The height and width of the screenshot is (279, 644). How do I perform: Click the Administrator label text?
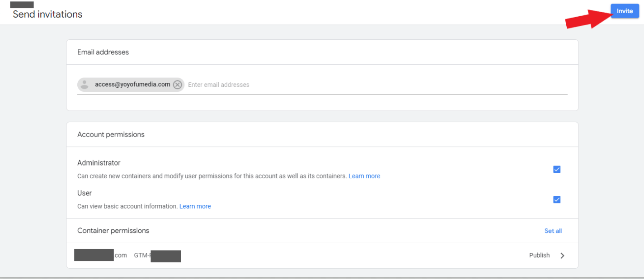point(99,163)
